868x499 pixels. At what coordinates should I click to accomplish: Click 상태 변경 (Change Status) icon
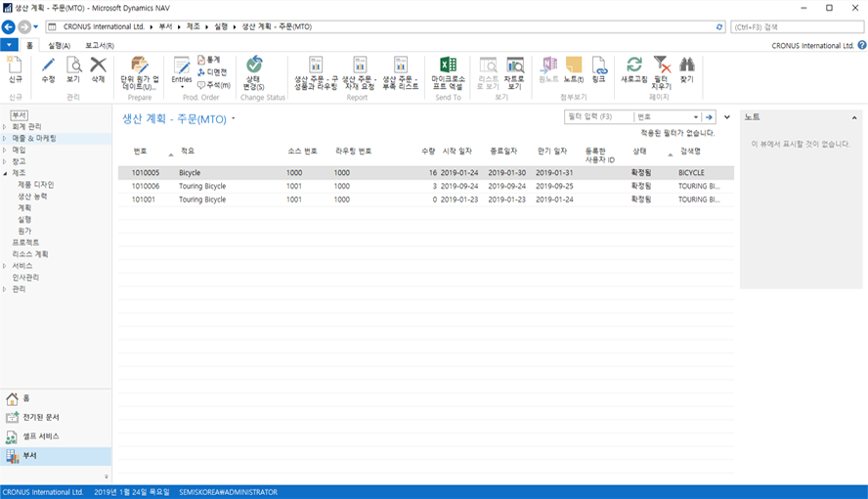pos(254,66)
